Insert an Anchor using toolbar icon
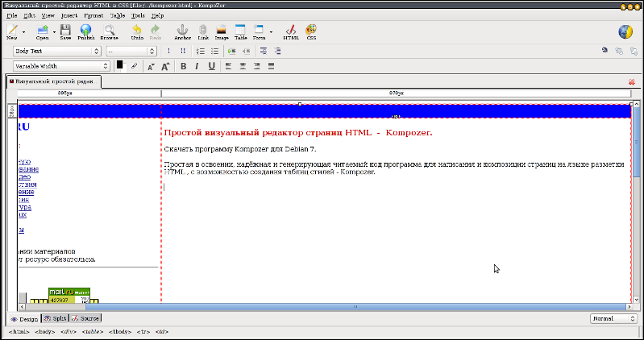The width and height of the screenshot is (644, 340). pyautogui.click(x=183, y=32)
